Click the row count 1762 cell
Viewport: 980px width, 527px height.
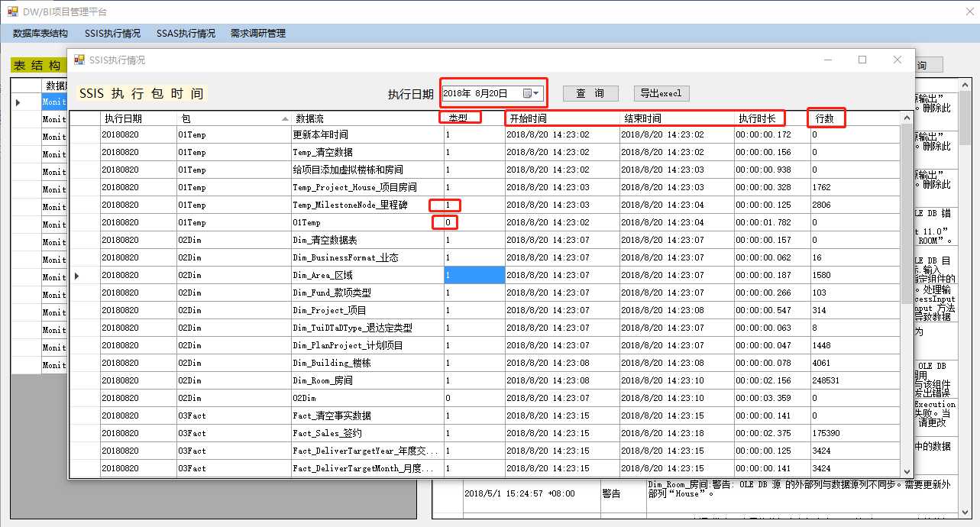click(x=855, y=187)
